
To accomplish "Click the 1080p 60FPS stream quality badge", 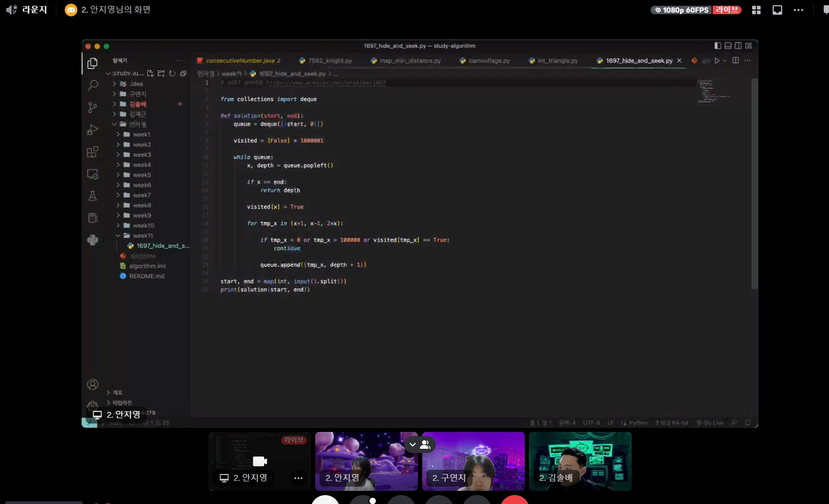I will (x=681, y=10).
